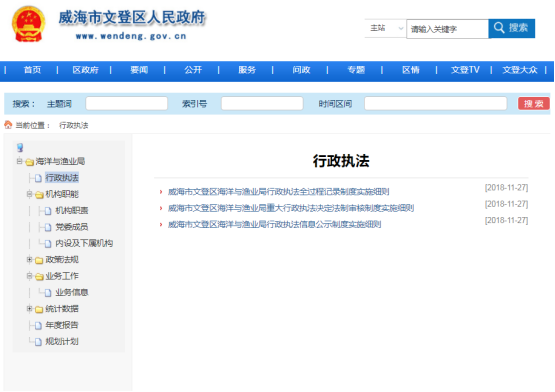The width and height of the screenshot is (555, 392).
Task: Collapse the 业务工作 tree node
Action: (29, 276)
